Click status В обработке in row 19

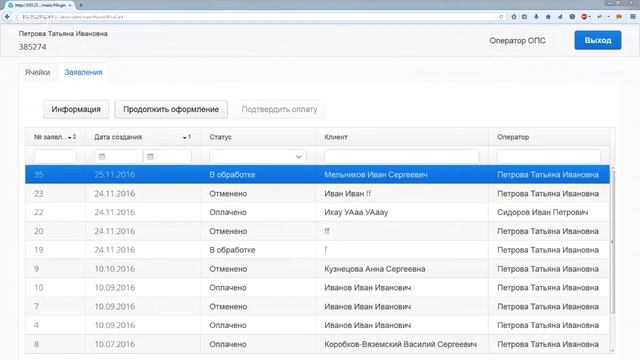[x=232, y=250]
